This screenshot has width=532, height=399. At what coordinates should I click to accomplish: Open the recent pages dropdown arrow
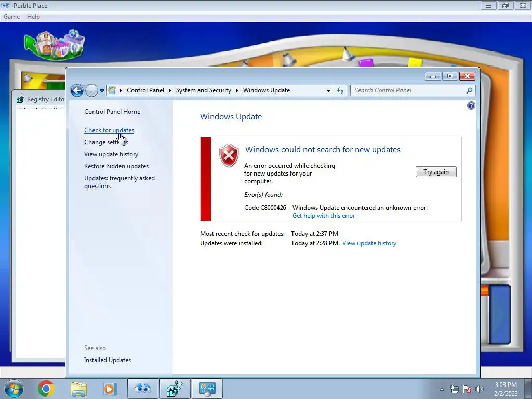click(102, 91)
